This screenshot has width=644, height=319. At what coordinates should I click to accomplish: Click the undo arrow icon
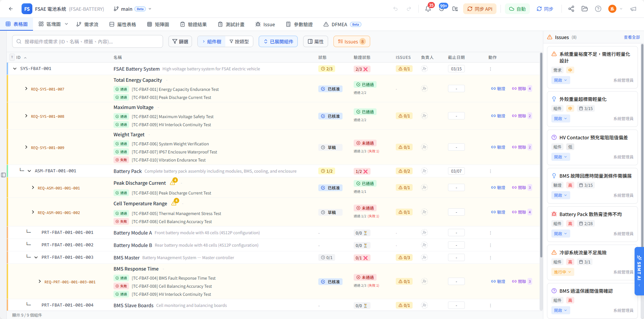[x=395, y=9]
